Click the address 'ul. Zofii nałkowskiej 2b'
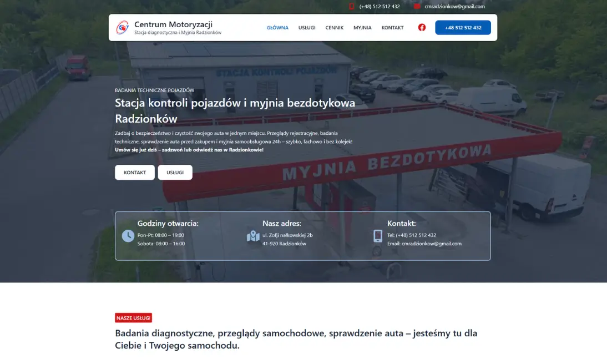 coord(287,235)
